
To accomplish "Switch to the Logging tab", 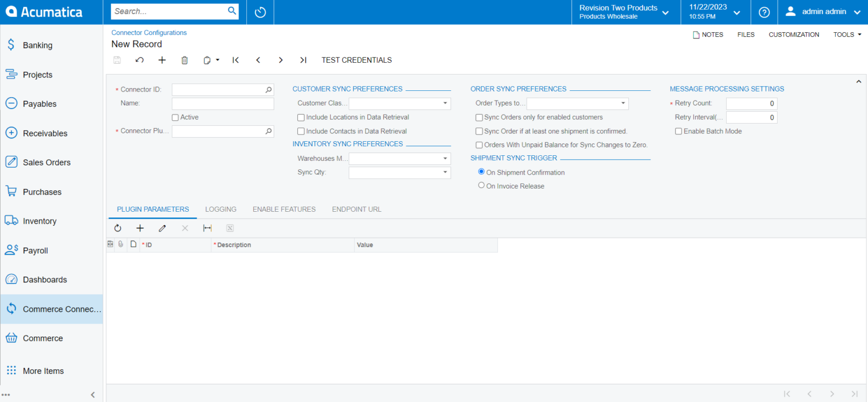I will (x=220, y=209).
